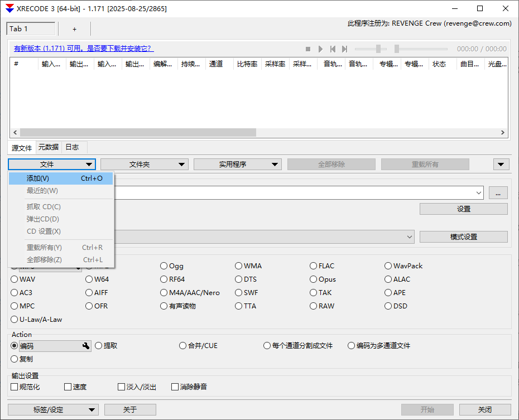Expand the 标签/设定 dropdown
The height and width of the screenshot is (420, 519).
click(x=53, y=410)
